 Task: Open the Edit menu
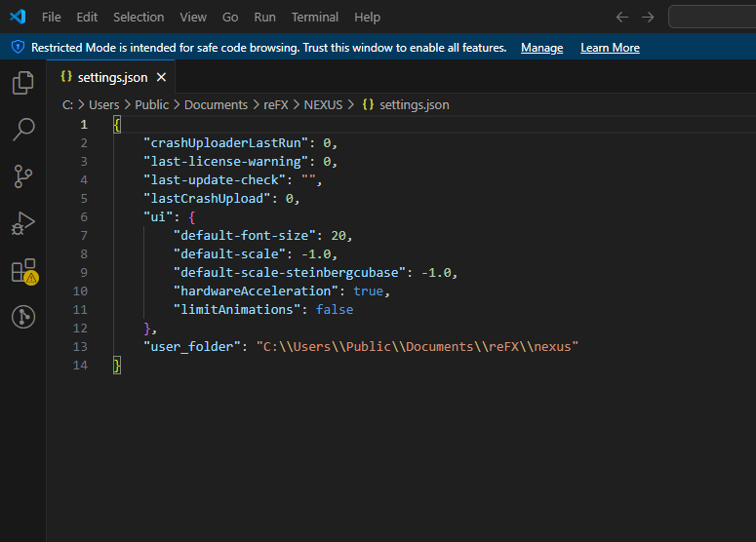tap(87, 18)
